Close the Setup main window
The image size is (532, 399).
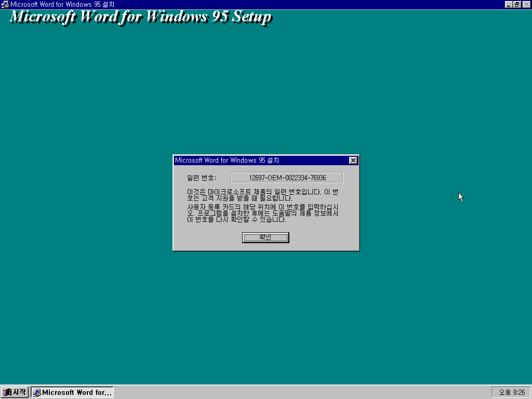(526, 4)
